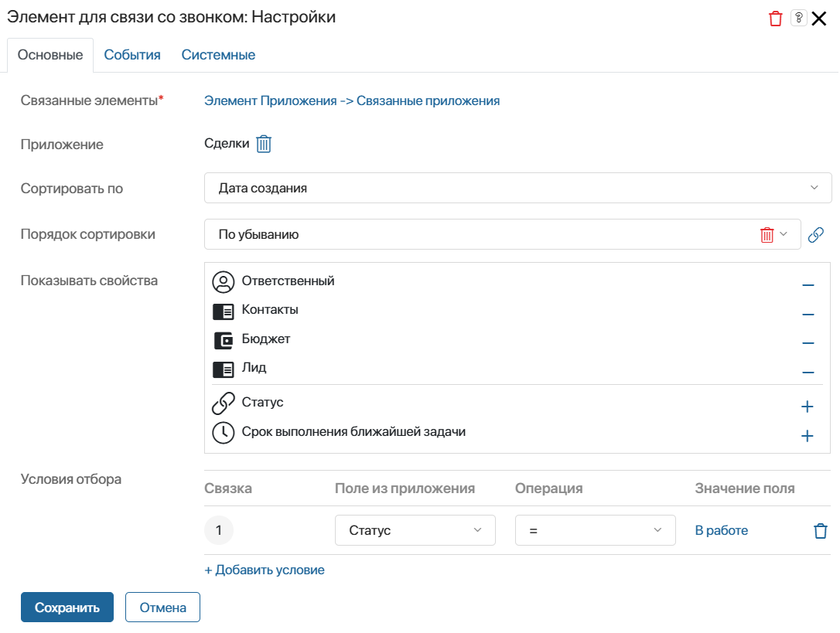Click the Сохранить button
The image size is (840, 633).
[x=67, y=607]
